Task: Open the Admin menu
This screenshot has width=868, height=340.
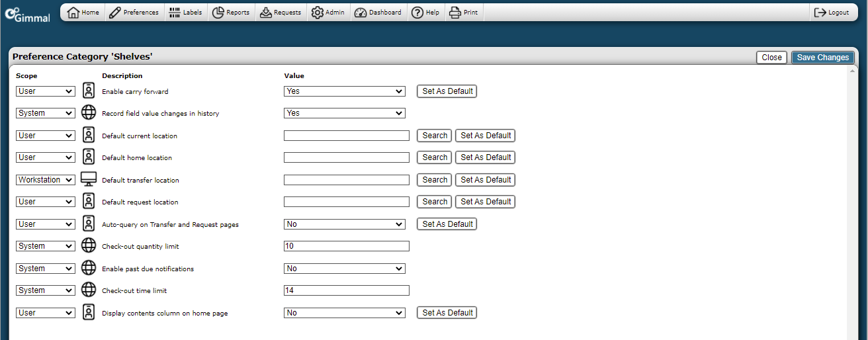Action: (x=327, y=13)
